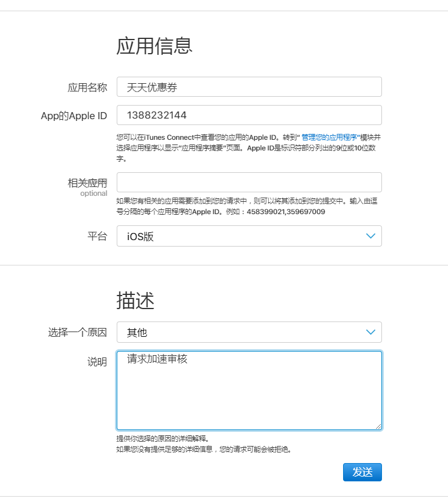Click the empty 相关应用 optional input field
The height and width of the screenshot is (502, 448).
249,182
